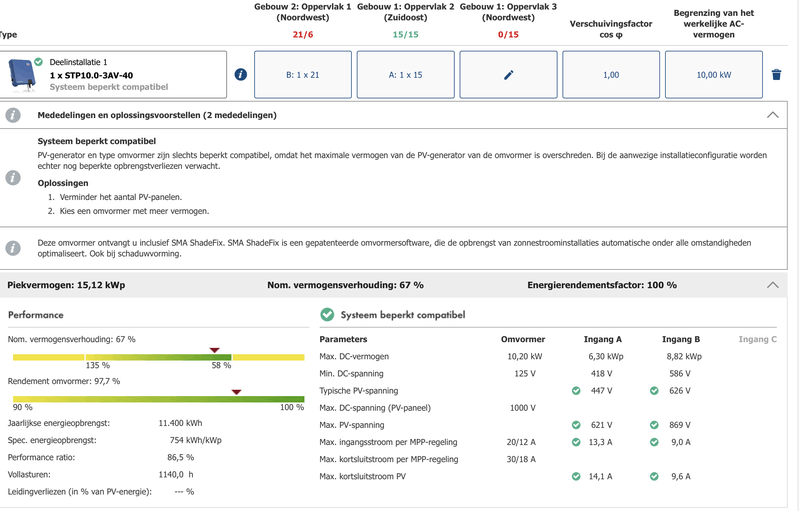Click the green check icon beside Deelinstallatie 1
Image resolution: width=800 pixels, height=511 pixels.
[39, 62]
